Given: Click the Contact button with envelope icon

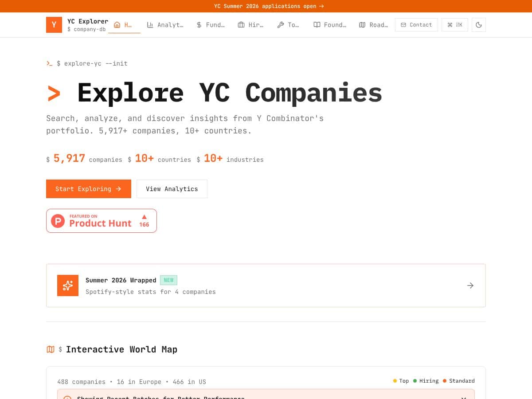Looking at the screenshot, I should click(x=416, y=25).
